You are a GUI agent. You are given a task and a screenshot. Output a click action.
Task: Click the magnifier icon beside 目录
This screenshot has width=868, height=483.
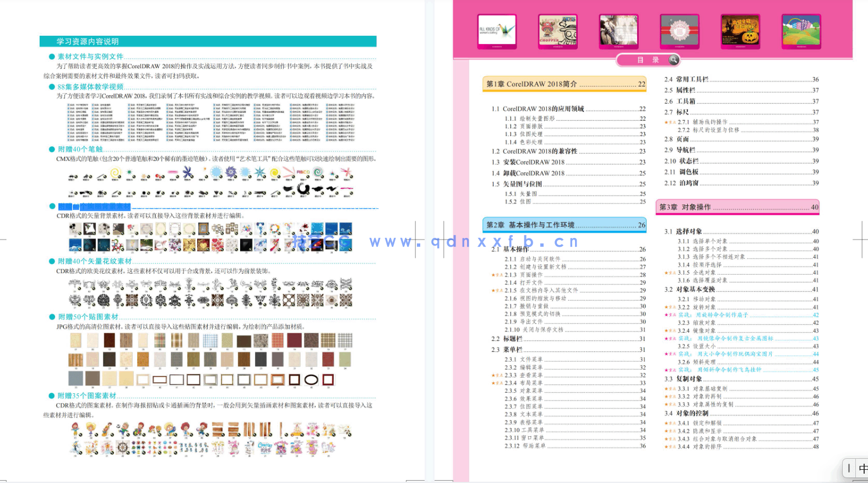click(674, 59)
